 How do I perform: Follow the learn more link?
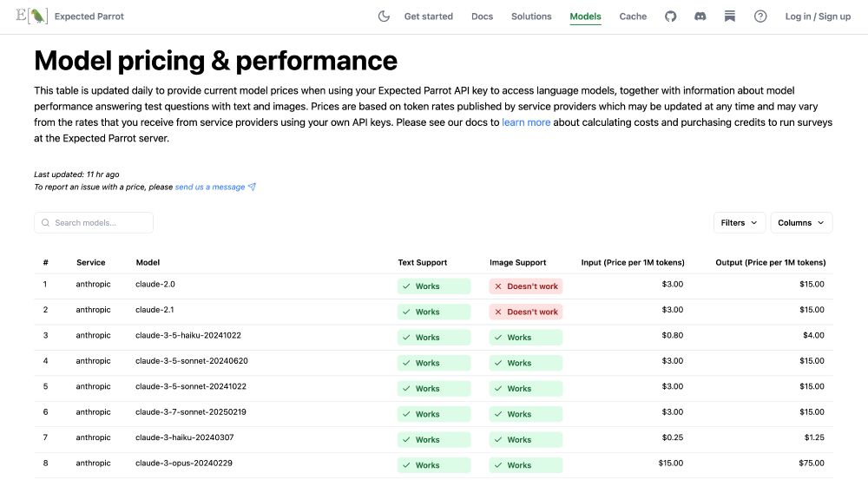[x=526, y=122]
